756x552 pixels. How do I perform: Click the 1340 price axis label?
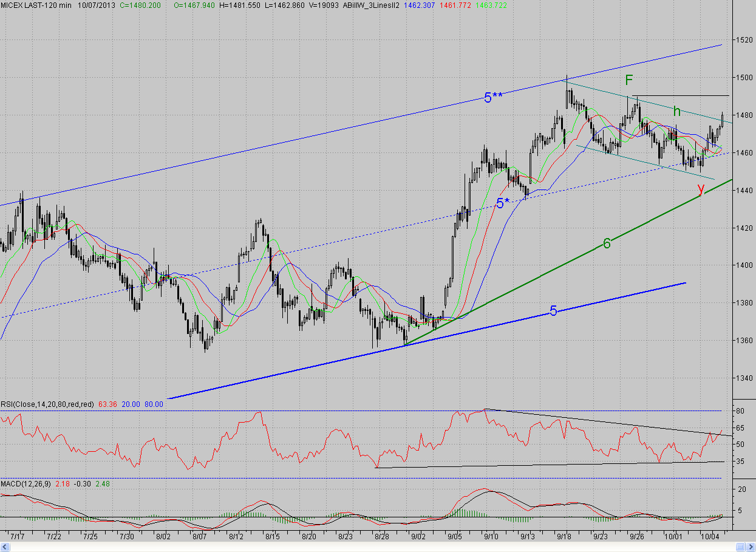744,378
